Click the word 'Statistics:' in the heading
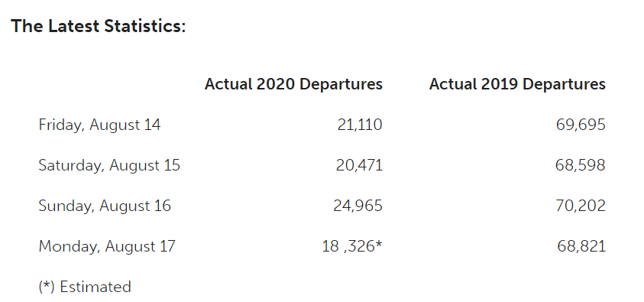This screenshot has height=302, width=644. pyautogui.click(x=144, y=26)
